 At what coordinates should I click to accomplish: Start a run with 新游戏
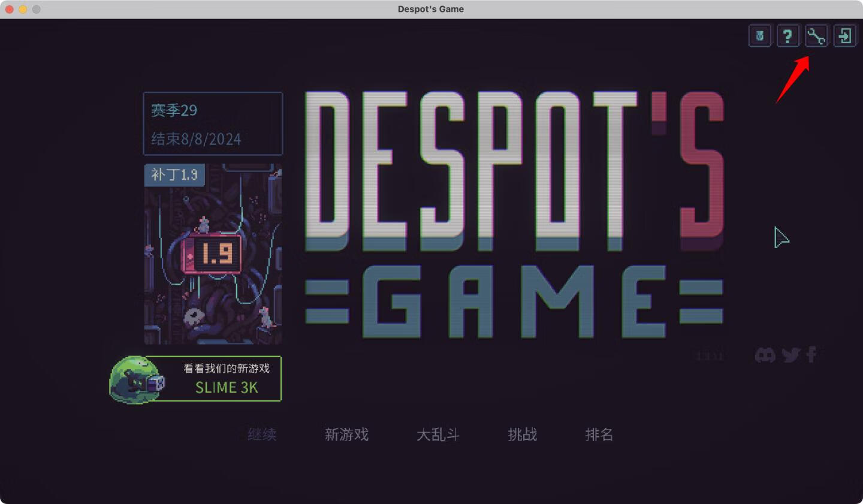point(346,434)
